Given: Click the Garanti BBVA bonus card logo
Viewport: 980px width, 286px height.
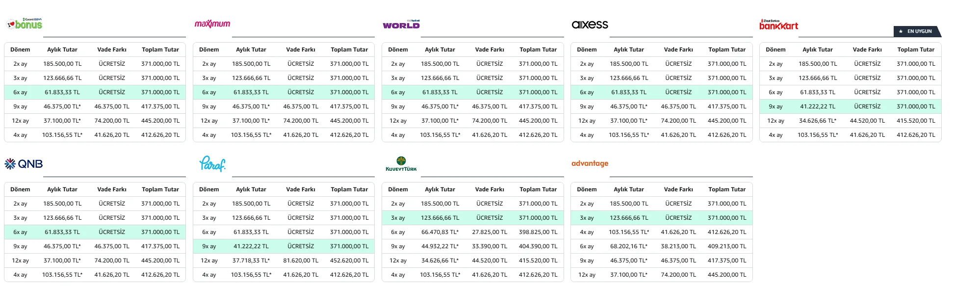Looking at the screenshot, I should (x=24, y=24).
